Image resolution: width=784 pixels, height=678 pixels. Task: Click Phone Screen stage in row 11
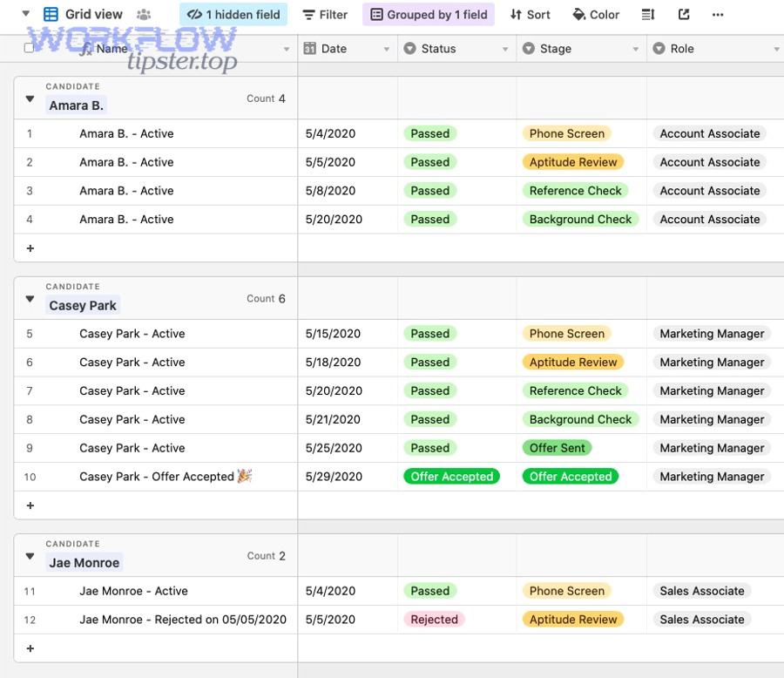[567, 591]
